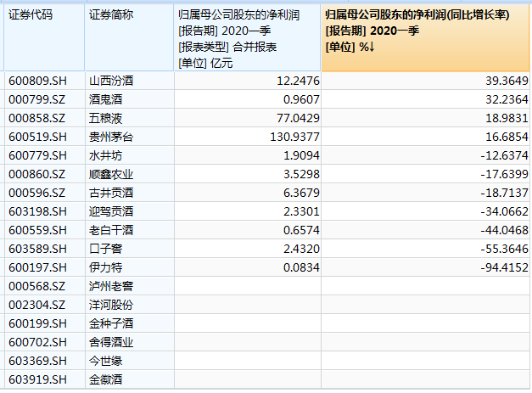532x393 pixels.
Task: Select the code 000858.SZ
Action: 36,118
